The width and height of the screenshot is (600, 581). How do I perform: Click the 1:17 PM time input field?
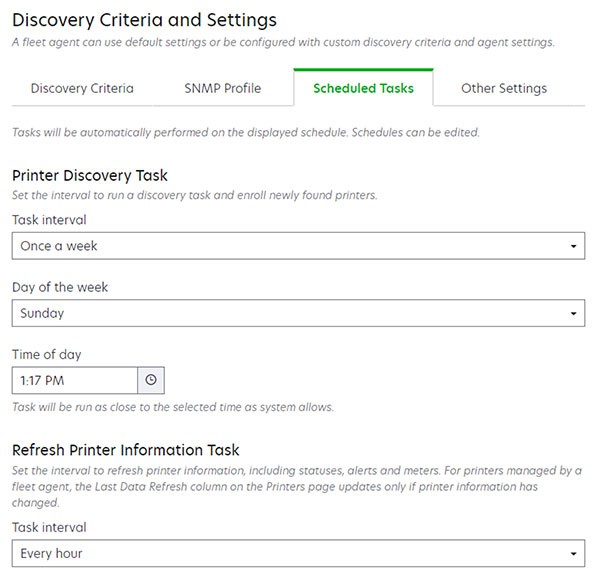(x=75, y=380)
